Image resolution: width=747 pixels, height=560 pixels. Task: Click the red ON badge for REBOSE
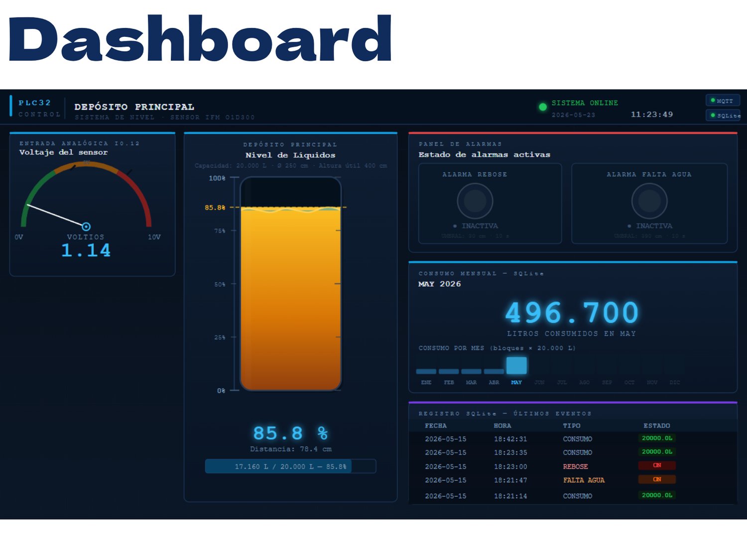pyautogui.click(x=657, y=465)
